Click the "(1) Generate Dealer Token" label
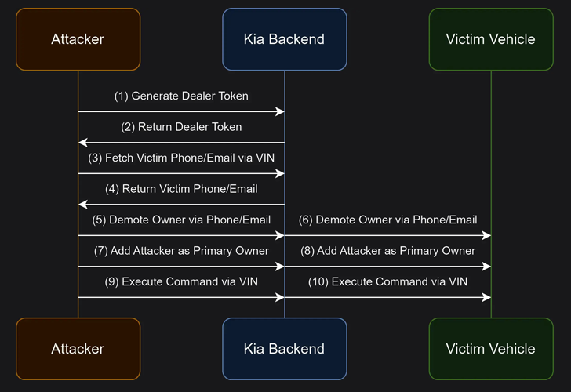Screen dimensions: 571x392 181,96
